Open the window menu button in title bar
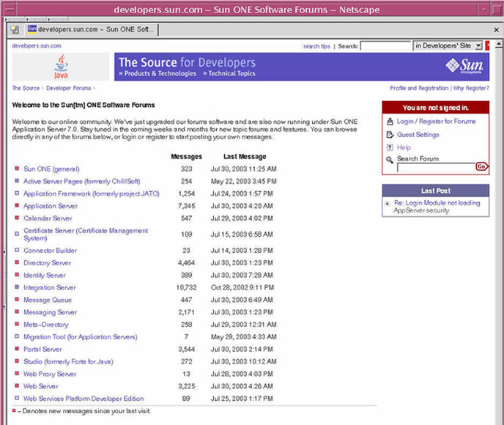This screenshot has height=425, width=504. (x=10, y=9)
